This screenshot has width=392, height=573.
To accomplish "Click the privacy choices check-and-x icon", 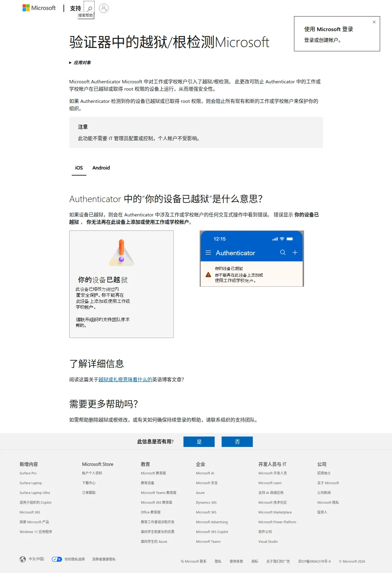I will pyautogui.click(x=57, y=559).
